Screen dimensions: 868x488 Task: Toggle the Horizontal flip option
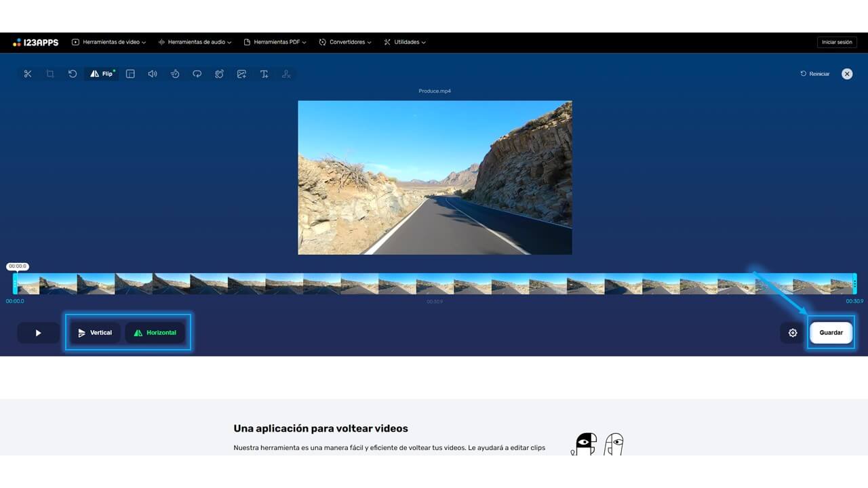click(155, 333)
